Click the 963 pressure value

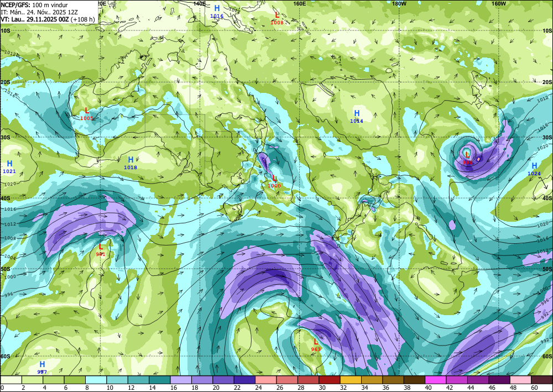tap(316, 349)
